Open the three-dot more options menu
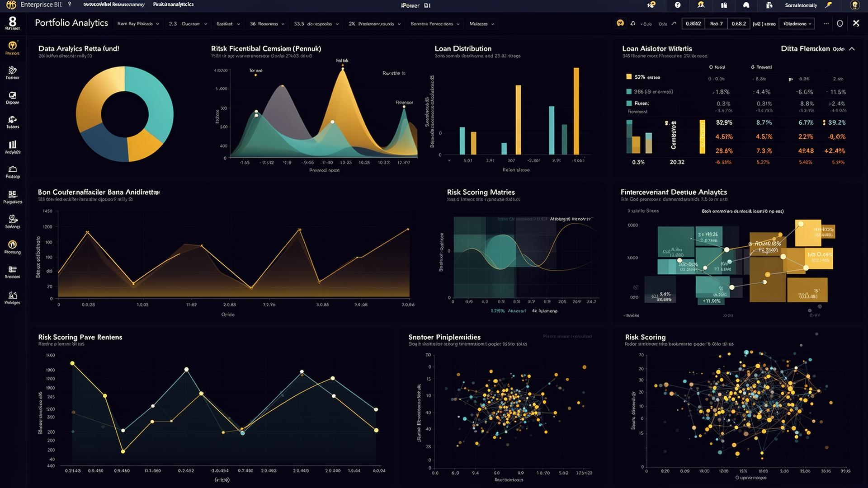This screenshot has width=868, height=488. pos(826,23)
